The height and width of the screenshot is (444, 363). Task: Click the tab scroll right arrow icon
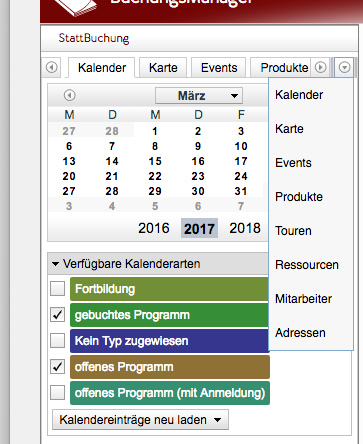pos(321,67)
